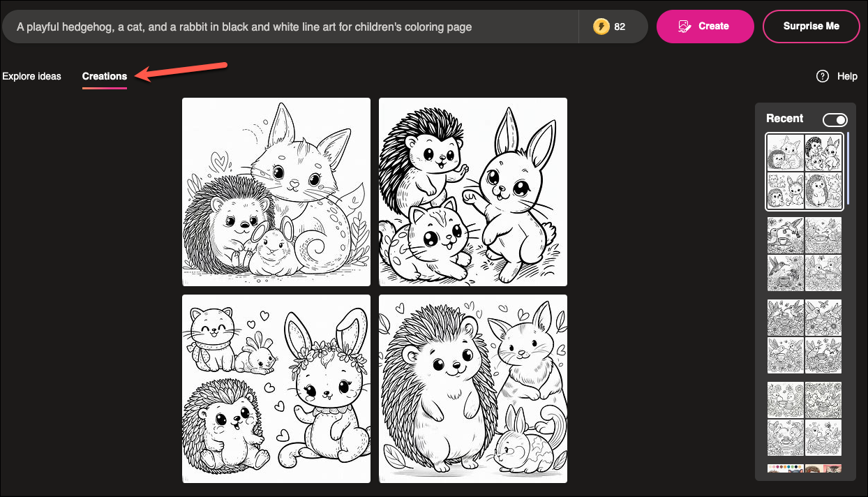This screenshot has height=497, width=868.
Task: Open the Creations tab
Action: [105, 76]
